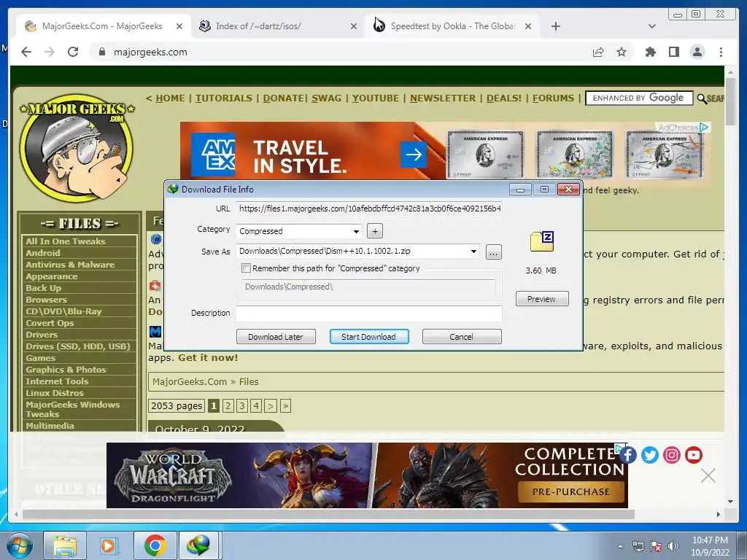Go back to previous page in Chrome
Image resolution: width=747 pixels, height=560 pixels.
click(26, 52)
